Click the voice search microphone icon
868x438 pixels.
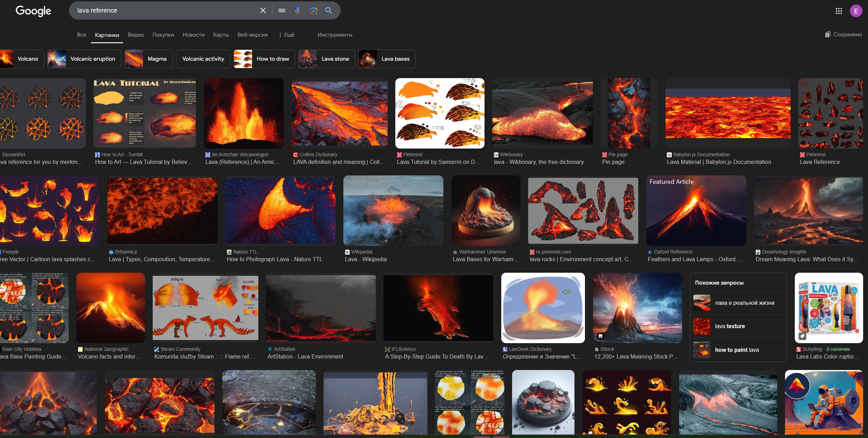click(297, 10)
